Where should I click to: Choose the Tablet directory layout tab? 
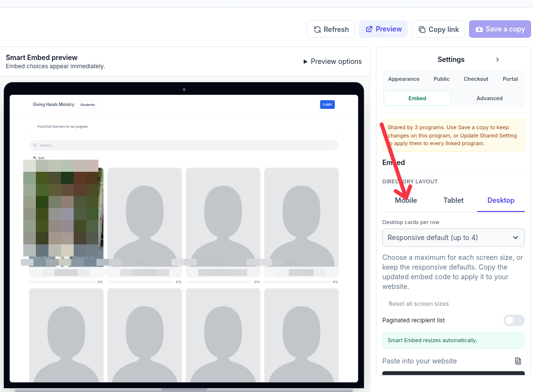(x=453, y=200)
